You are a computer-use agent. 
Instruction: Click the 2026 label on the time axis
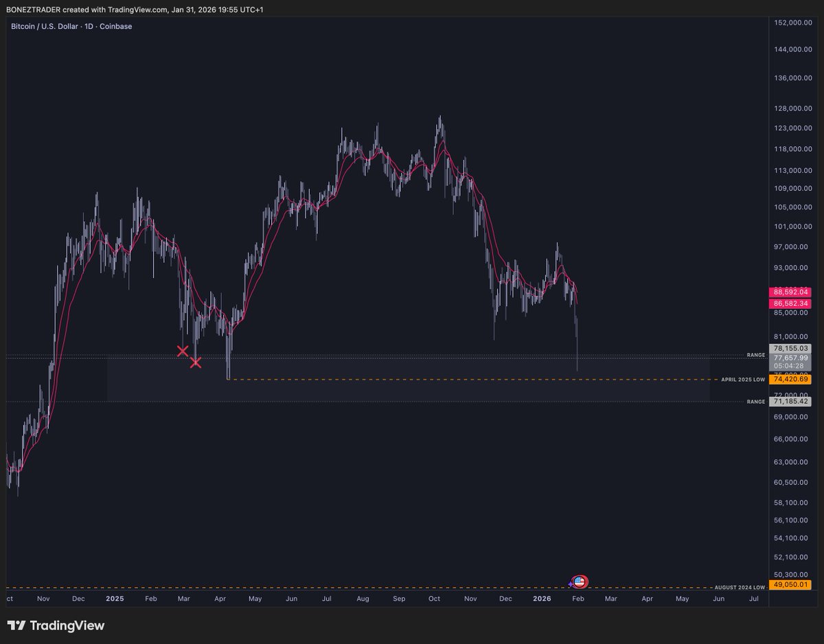(541, 599)
